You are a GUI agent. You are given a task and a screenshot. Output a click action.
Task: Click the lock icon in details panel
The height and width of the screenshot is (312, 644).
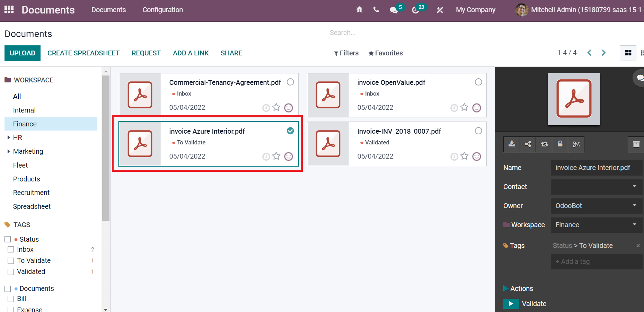point(560,144)
